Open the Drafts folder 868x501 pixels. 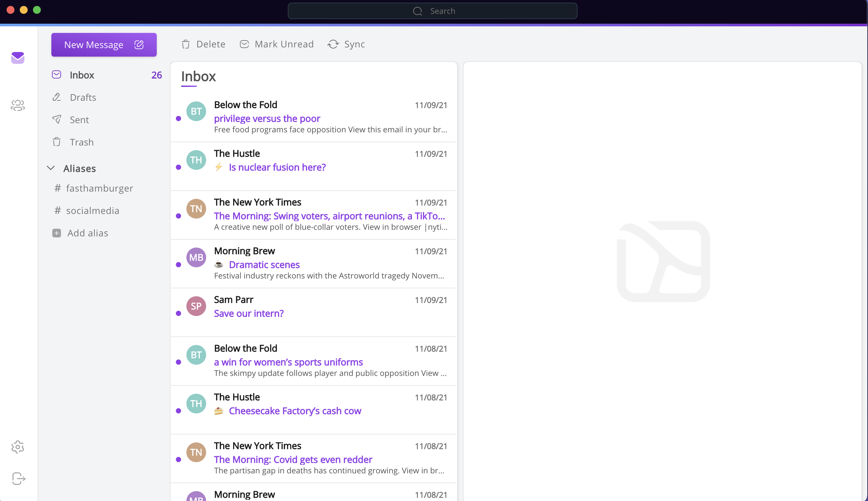pyautogui.click(x=83, y=97)
